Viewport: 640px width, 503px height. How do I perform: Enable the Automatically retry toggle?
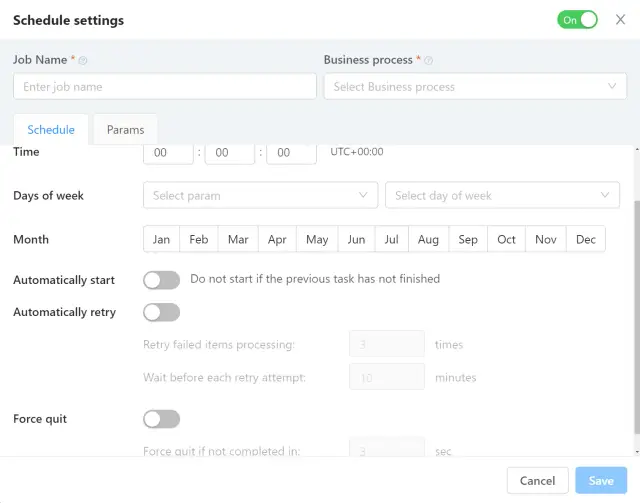pyautogui.click(x=162, y=313)
